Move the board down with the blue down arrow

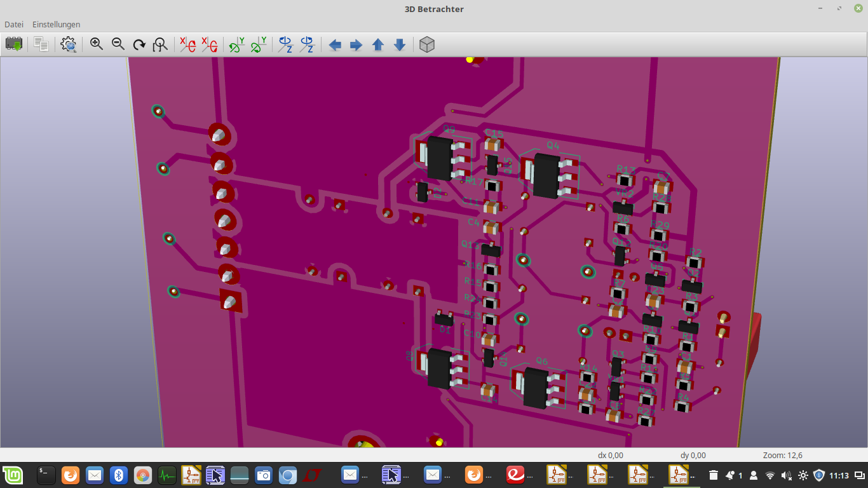click(x=400, y=45)
